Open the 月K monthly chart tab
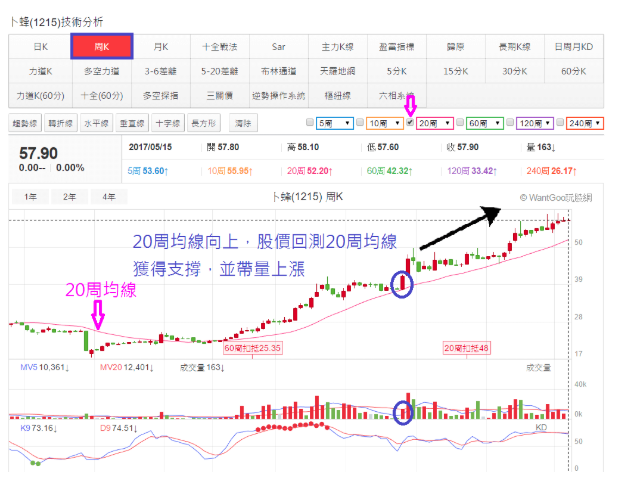Screen dimensions: 625x483 click(x=161, y=47)
